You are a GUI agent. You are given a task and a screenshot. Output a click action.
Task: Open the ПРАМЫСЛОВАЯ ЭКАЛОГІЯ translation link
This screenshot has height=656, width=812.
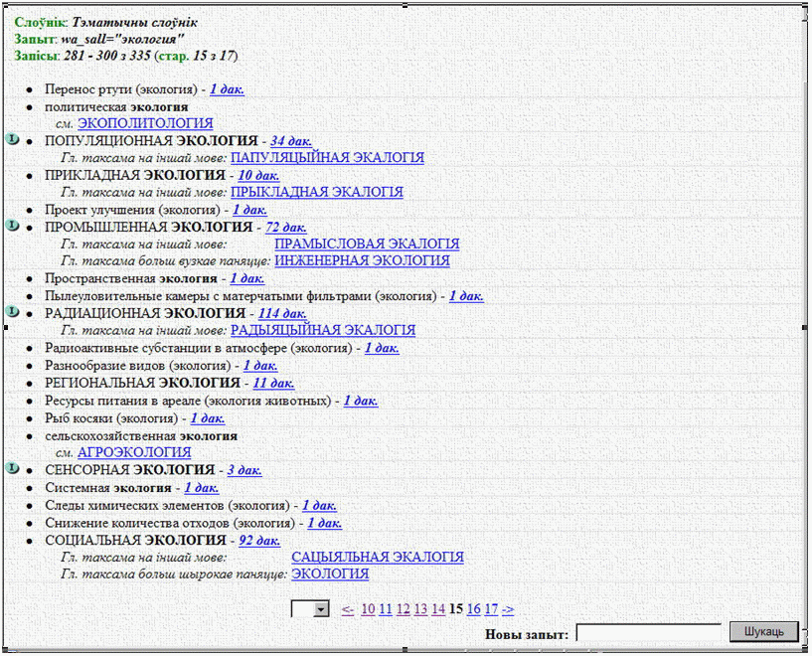click(x=367, y=244)
